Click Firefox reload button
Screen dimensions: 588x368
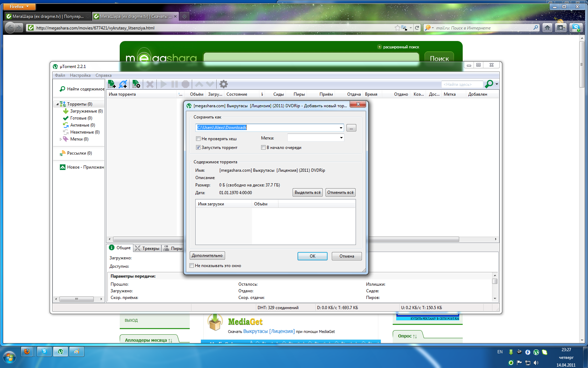click(417, 28)
